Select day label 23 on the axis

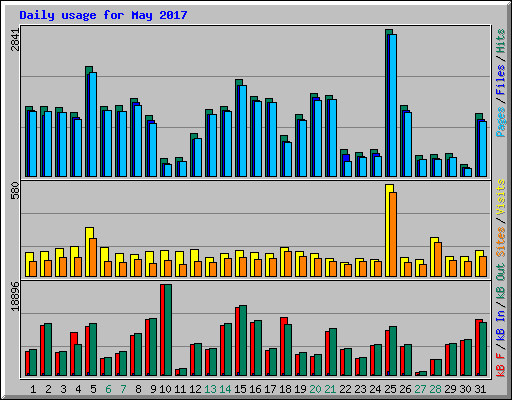click(x=360, y=389)
